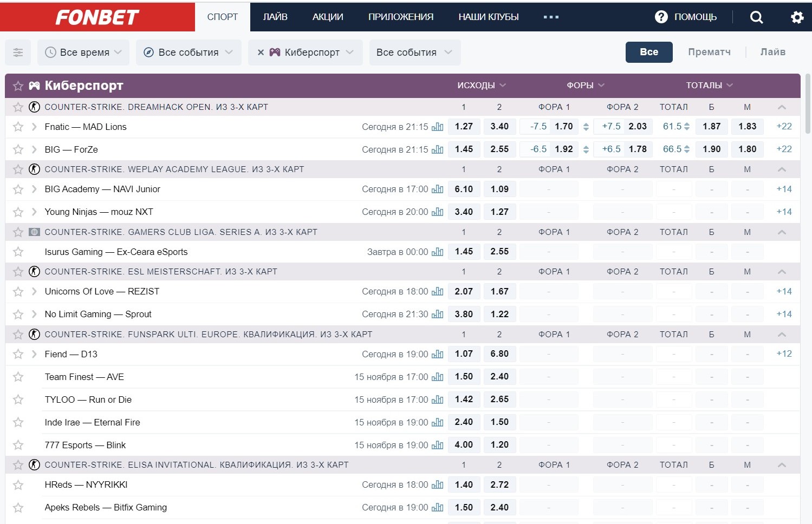Switch to Прематч events
Image resolution: width=812 pixels, height=524 pixels.
(x=709, y=52)
